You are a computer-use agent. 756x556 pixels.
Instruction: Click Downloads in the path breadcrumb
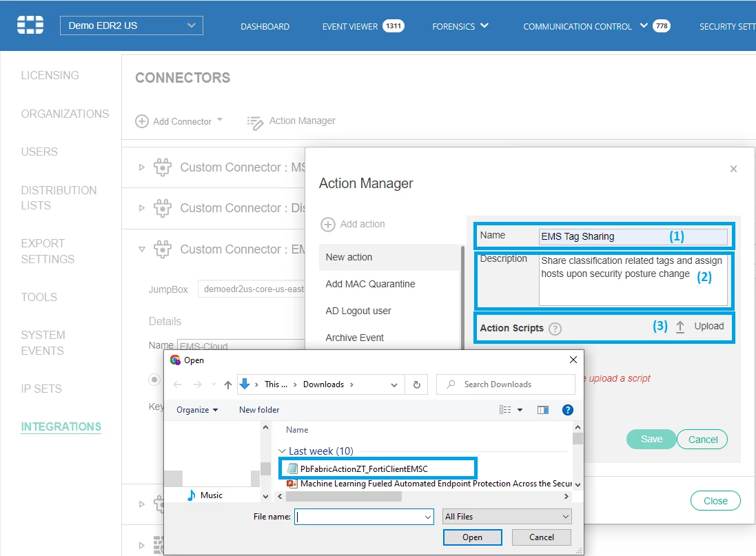tap(323, 384)
